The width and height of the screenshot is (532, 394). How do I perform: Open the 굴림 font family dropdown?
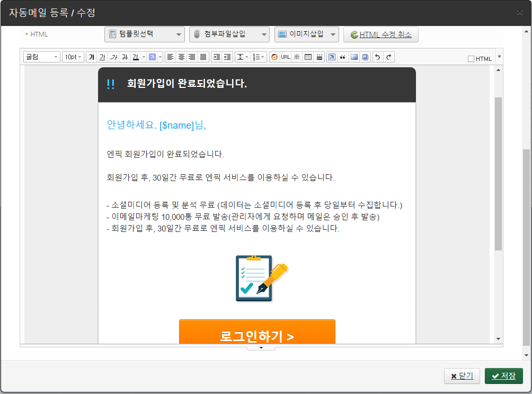(42, 57)
